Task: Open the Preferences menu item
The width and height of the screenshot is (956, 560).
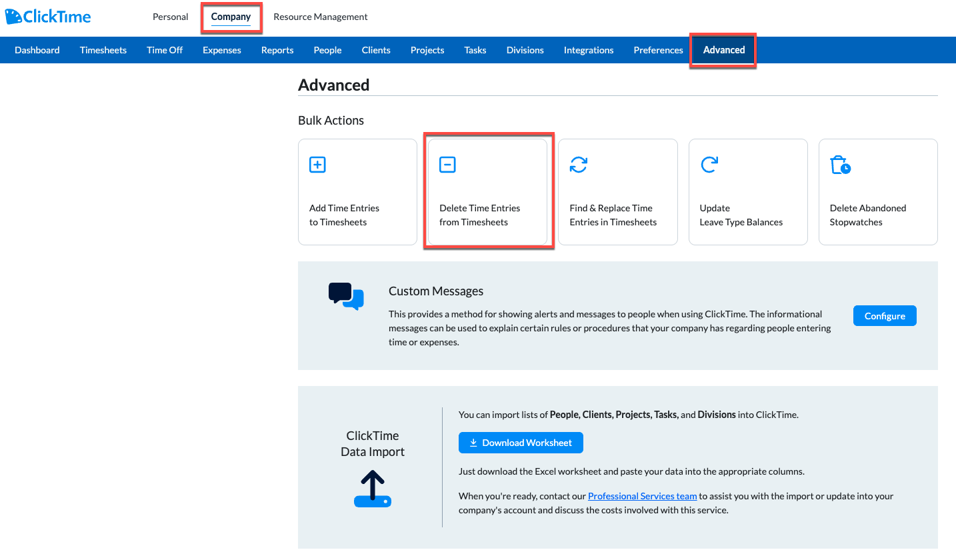Action: 659,50
